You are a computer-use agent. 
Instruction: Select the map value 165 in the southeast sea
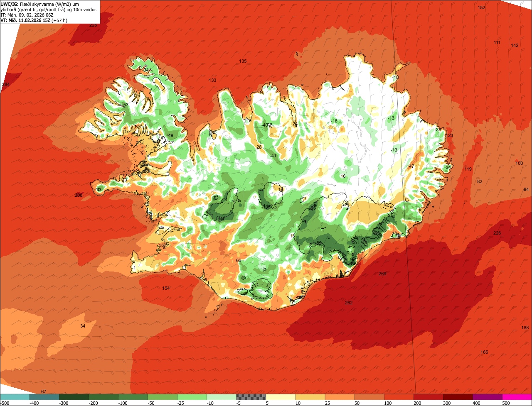(x=484, y=352)
